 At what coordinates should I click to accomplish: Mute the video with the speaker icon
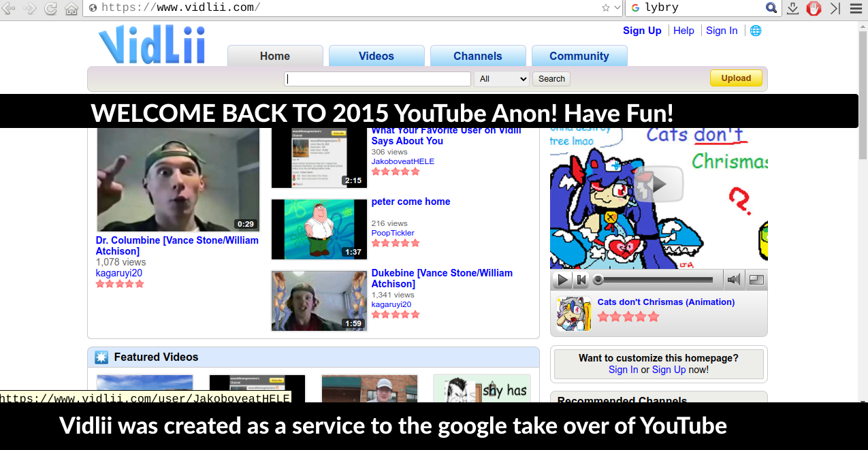[733, 280]
